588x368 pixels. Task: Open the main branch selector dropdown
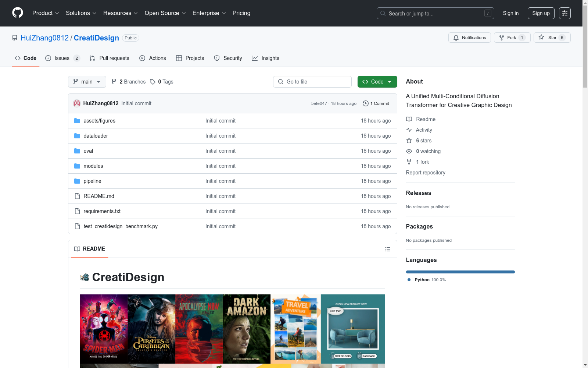87,82
